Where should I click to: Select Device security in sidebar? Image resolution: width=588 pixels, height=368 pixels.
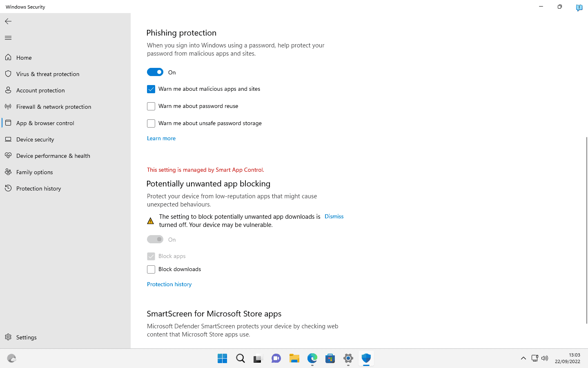coord(35,139)
